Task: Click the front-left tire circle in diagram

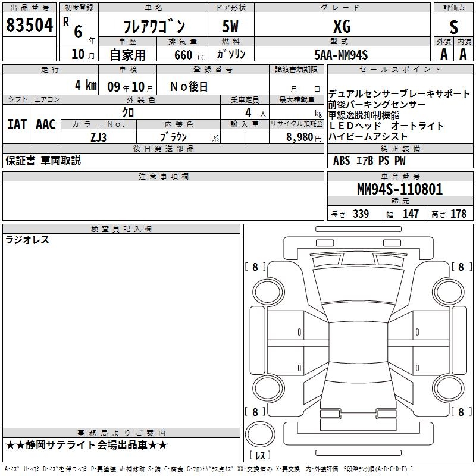Action: point(268,292)
